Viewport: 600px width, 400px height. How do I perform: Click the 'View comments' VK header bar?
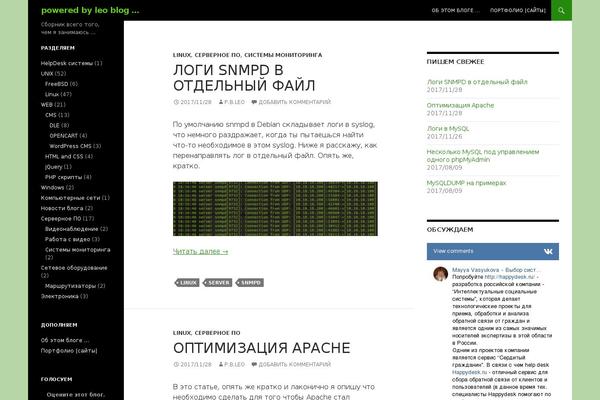click(x=492, y=251)
